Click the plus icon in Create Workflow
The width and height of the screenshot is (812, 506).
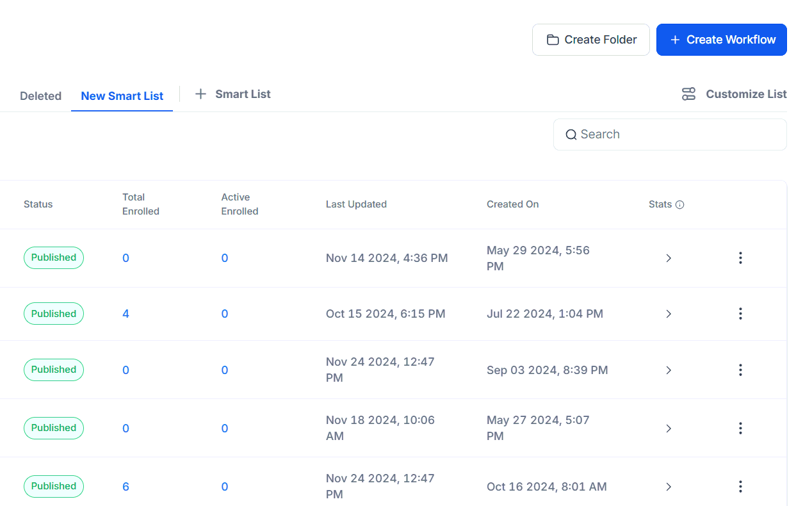(x=674, y=39)
